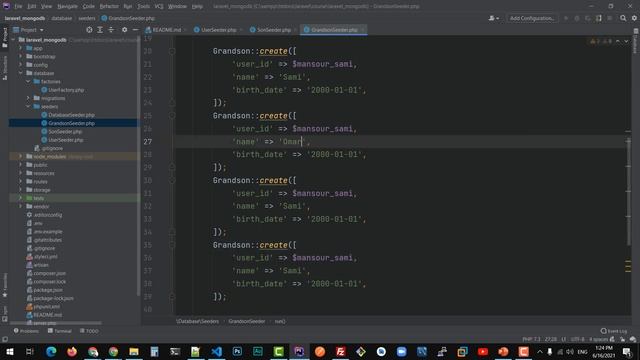Click the Favorites tool window stripe button
This screenshot has width=640, height=360.
pyautogui.click(x=5, y=285)
